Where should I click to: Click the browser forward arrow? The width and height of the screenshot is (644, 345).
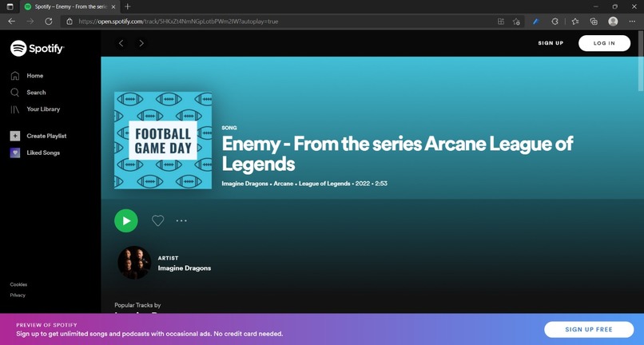pos(30,22)
